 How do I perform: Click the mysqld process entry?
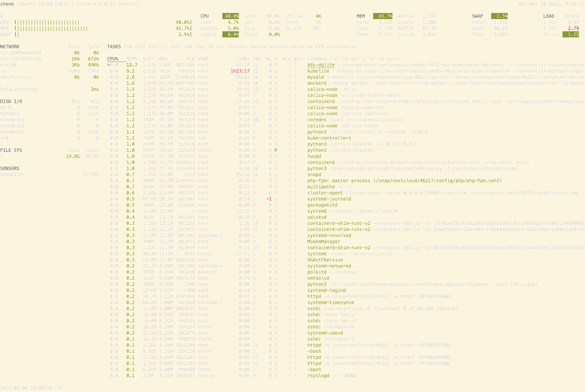[315, 77]
